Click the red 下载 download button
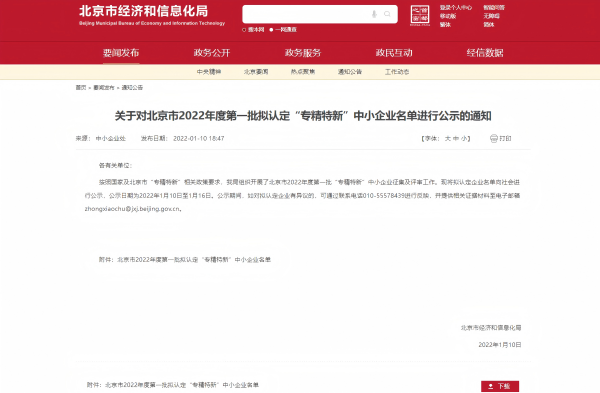 (500, 386)
